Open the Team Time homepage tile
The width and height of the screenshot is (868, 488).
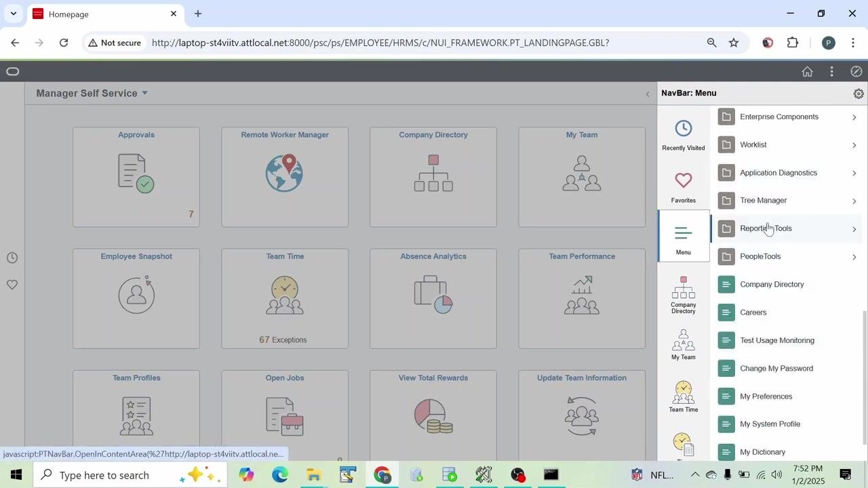click(285, 298)
